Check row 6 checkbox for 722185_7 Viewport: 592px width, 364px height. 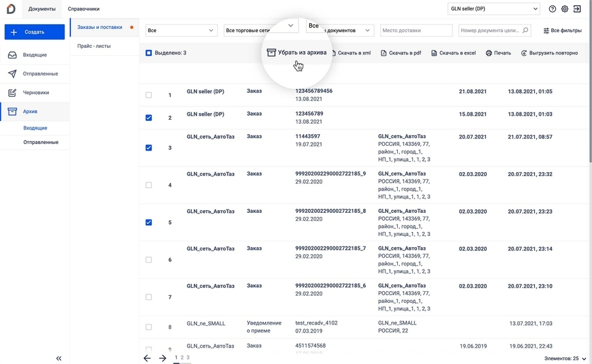coord(149,260)
